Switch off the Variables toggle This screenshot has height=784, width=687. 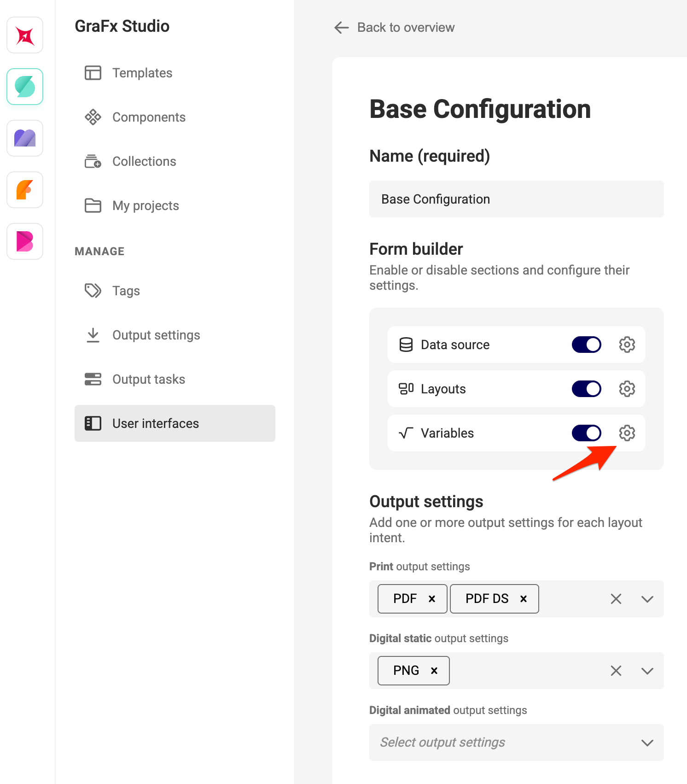(587, 433)
